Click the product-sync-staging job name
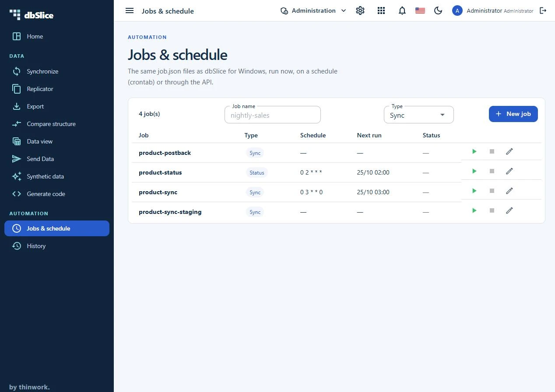Viewport: 555px width, 392px height. point(170,212)
